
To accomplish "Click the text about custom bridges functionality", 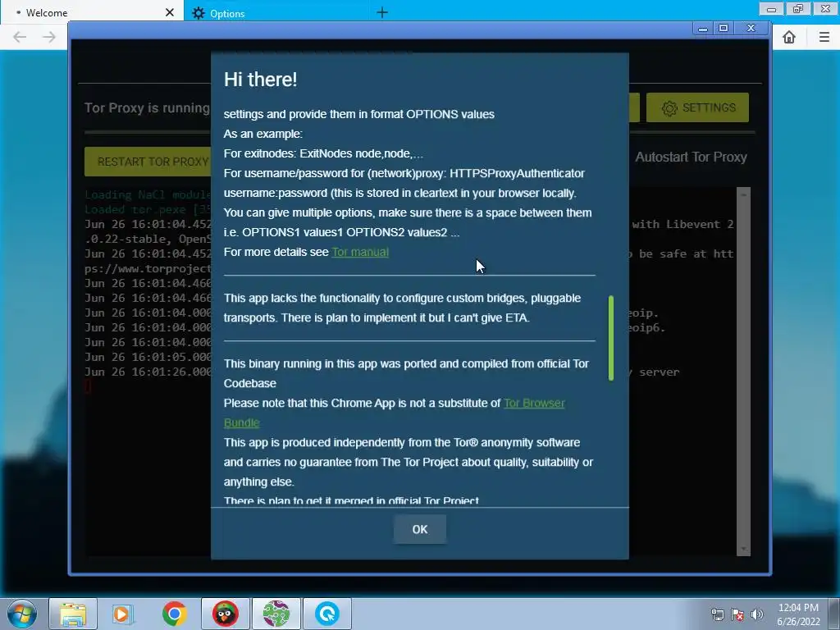I will click(402, 308).
